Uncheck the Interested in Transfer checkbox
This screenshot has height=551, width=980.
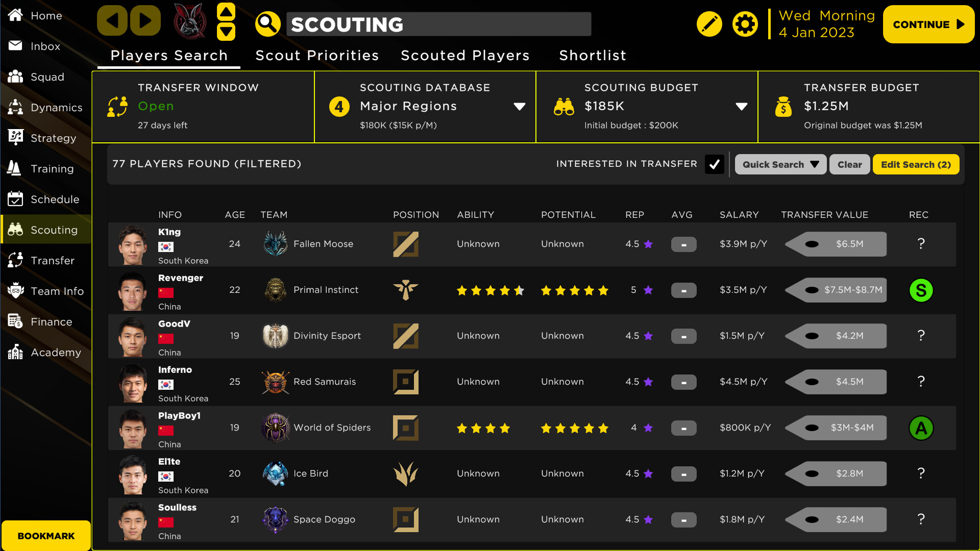(714, 164)
